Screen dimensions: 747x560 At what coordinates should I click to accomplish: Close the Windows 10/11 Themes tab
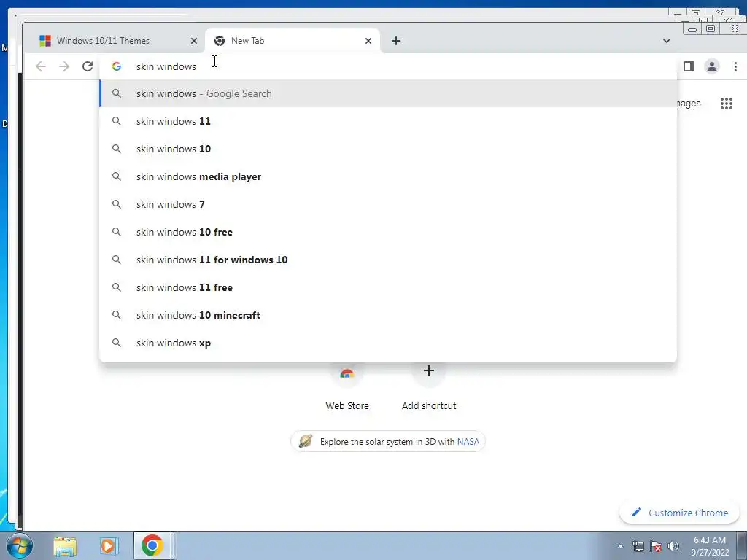coord(194,41)
